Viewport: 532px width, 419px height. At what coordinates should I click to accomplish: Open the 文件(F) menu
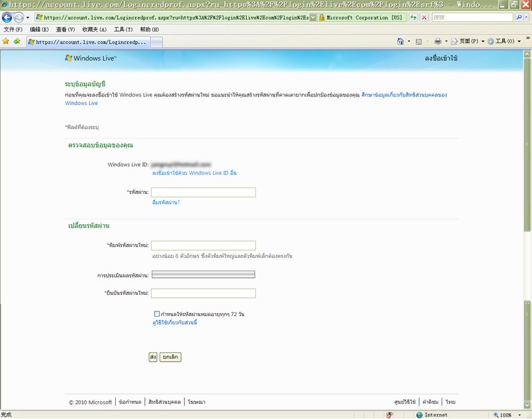[13, 29]
